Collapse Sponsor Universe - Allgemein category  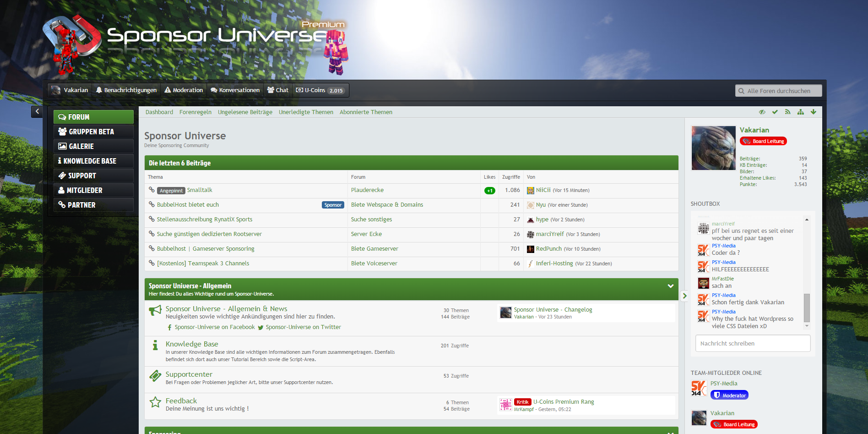[670, 286]
